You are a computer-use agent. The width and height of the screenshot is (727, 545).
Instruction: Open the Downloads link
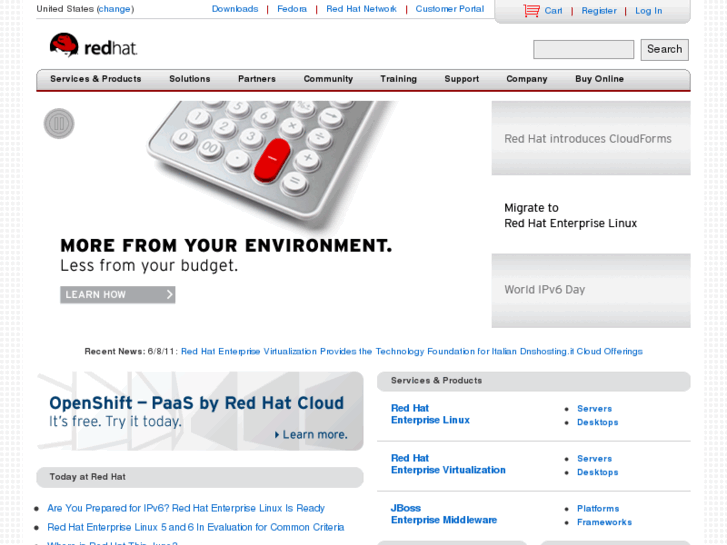(235, 9)
